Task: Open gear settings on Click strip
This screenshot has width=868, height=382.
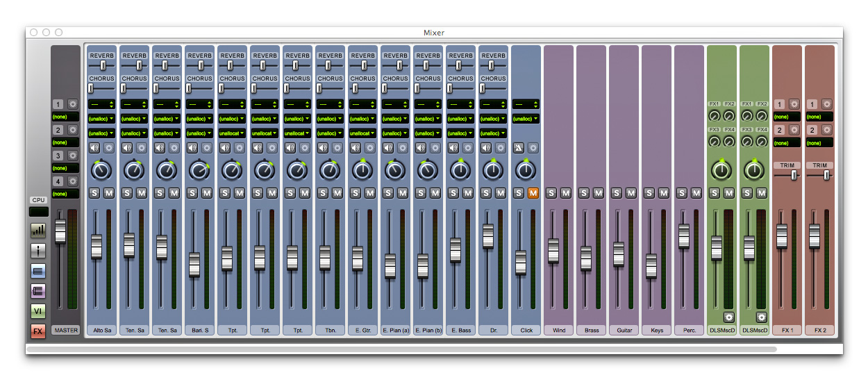Action: pos(533,148)
